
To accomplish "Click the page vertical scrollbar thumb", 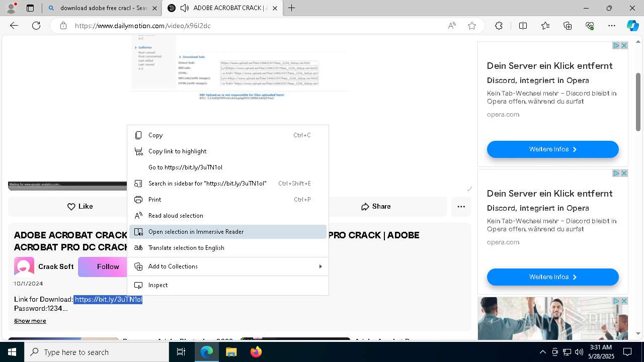I will click(x=638, y=102).
